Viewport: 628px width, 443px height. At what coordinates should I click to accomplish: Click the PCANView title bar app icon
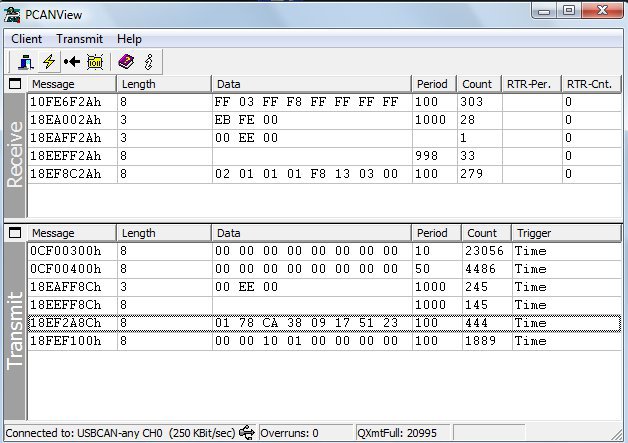[12, 15]
